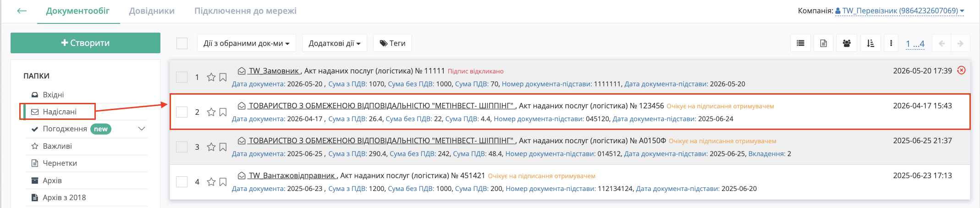Click the timestamp 2026-05-20 17:39
This screenshot has width=980, height=208.
pos(922,71)
